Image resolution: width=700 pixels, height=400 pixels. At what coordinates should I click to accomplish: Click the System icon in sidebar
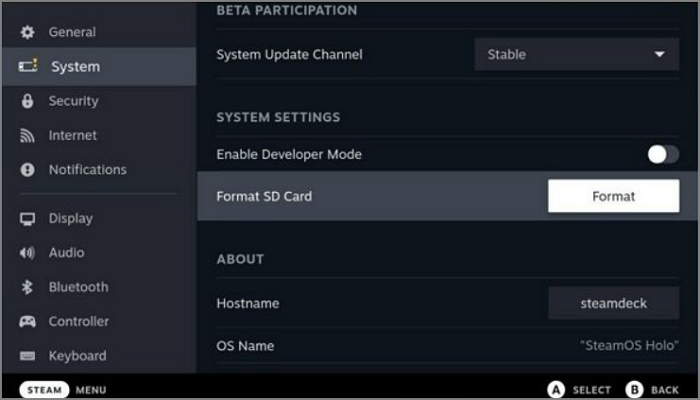(28, 67)
